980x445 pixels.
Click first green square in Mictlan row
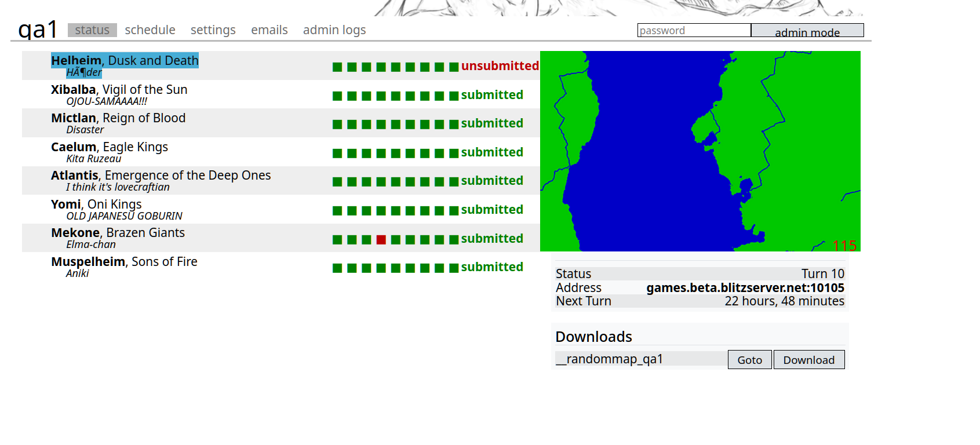[x=337, y=125]
